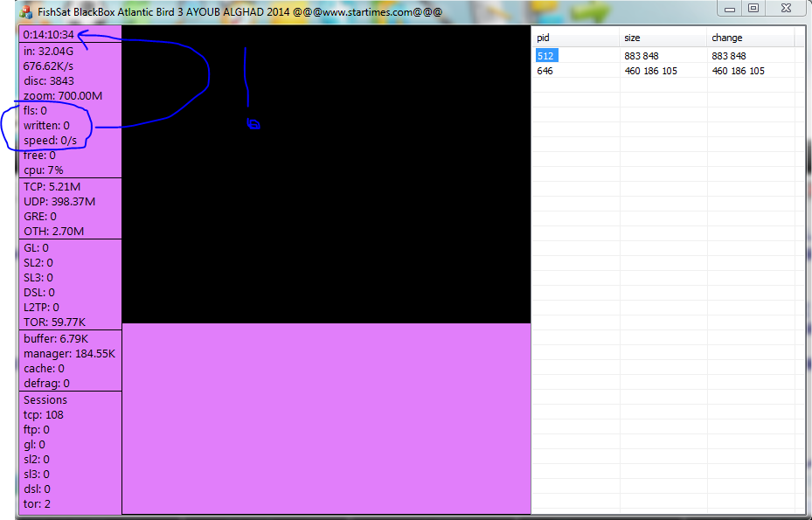The image size is (812, 520).
Task: Click the cpu: 7% stat line
Action: pyautogui.click(x=44, y=170)
